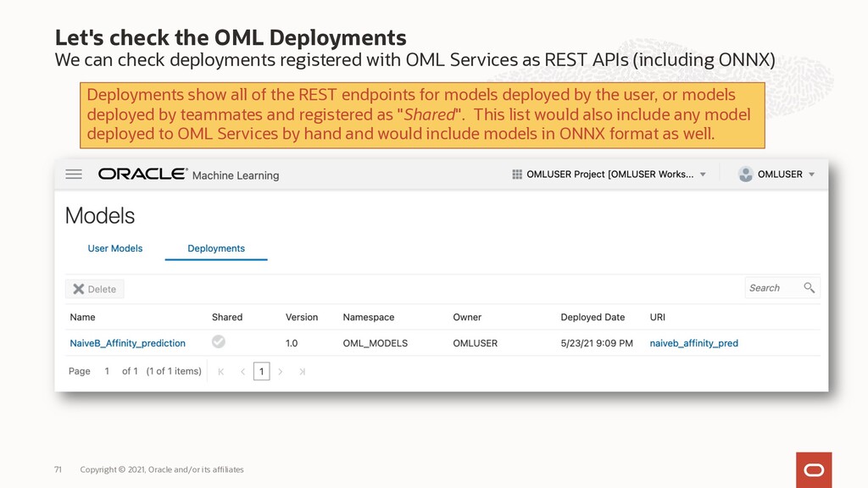Go to previous page of results
The height and width of the screenshot is (488, 868).
coord(242,371)
